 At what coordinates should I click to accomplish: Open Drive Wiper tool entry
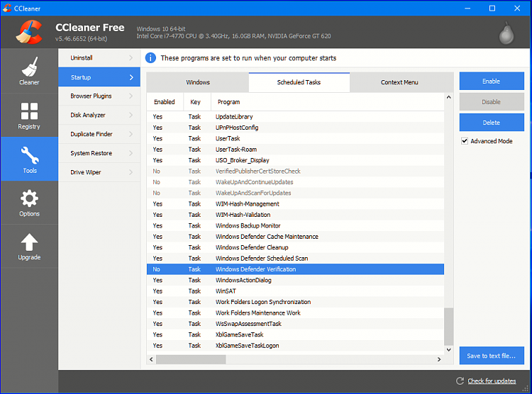point(99,172)
